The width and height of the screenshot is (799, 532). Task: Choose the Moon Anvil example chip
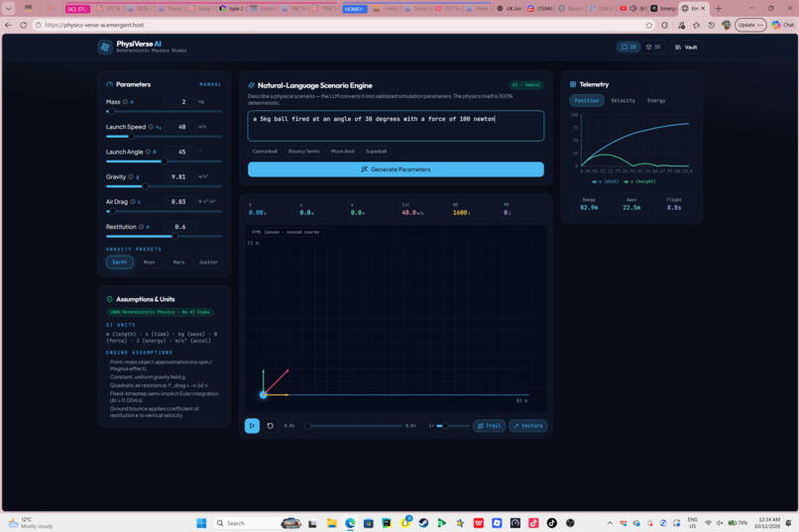point(342,152)
